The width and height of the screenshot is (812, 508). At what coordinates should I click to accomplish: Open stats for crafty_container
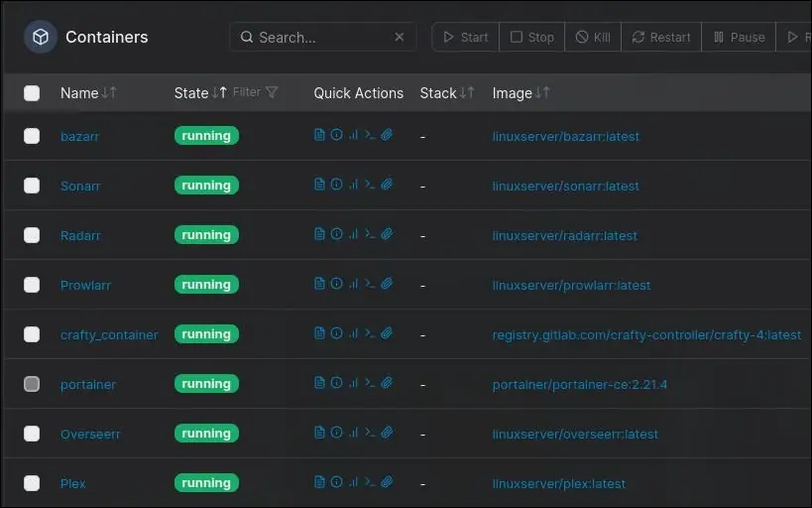(x=353, y=333)
